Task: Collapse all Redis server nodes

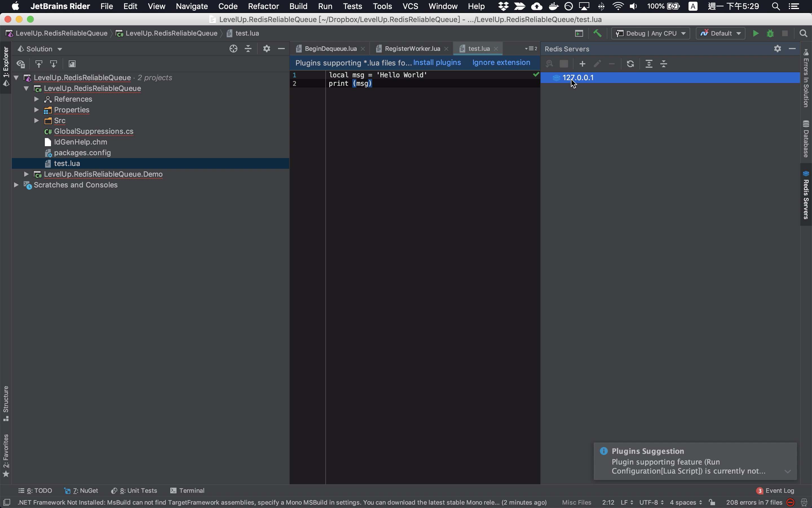Action: (x=664, y=64)
